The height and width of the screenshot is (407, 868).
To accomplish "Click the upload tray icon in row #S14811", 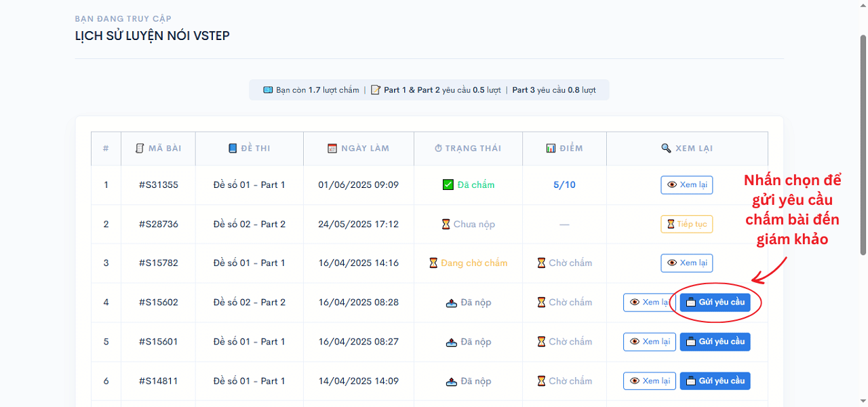I will 451,381.
